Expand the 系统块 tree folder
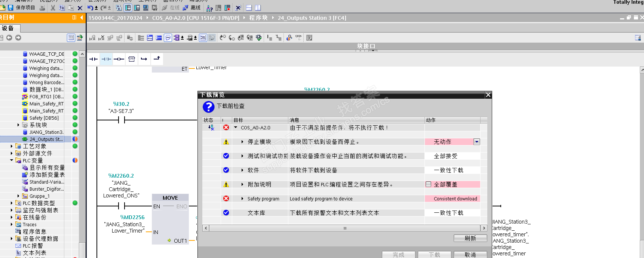This screenshot has height=258, width=644. tap(18, 125)
